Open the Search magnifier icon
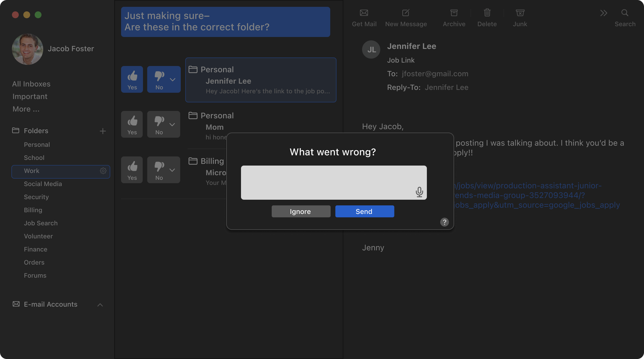 point(625,13)
